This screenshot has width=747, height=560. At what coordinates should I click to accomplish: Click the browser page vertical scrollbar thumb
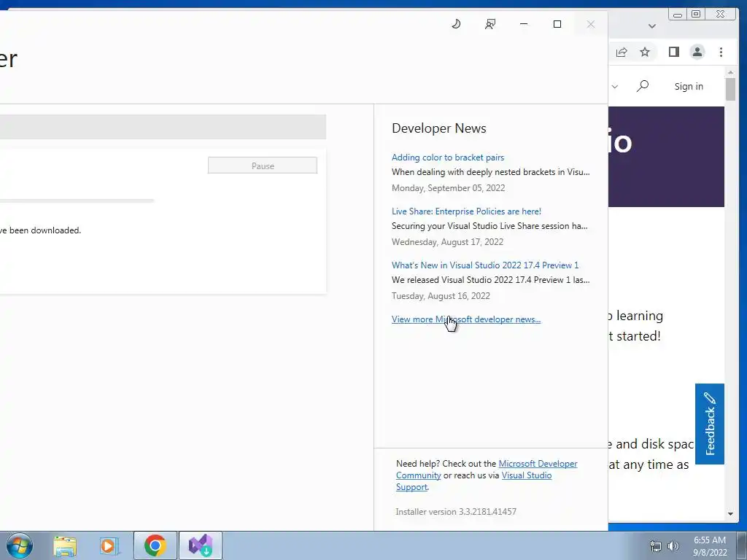730,89
